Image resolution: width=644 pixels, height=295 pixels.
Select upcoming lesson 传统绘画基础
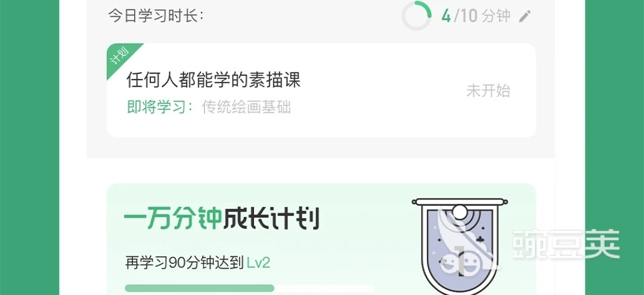coord(246,107)
